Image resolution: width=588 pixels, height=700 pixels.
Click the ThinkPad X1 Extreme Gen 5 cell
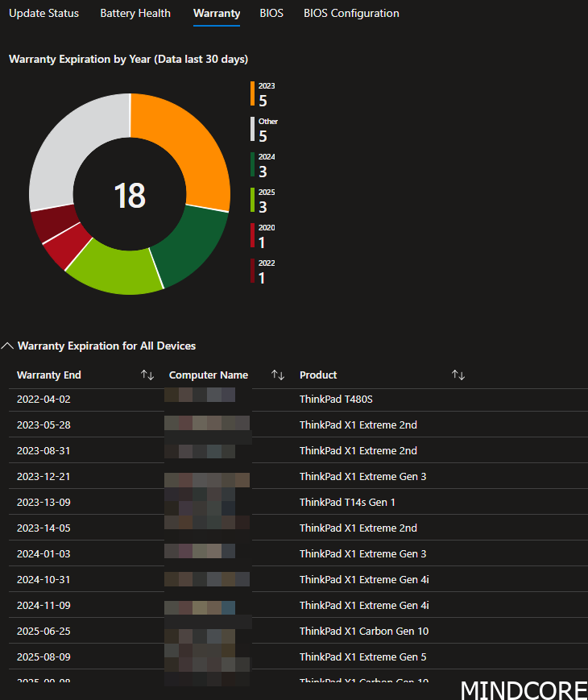coord(363,657)
